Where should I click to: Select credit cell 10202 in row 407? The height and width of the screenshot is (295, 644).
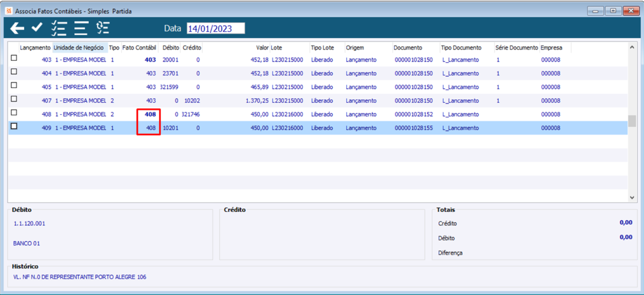coord(192,100)
